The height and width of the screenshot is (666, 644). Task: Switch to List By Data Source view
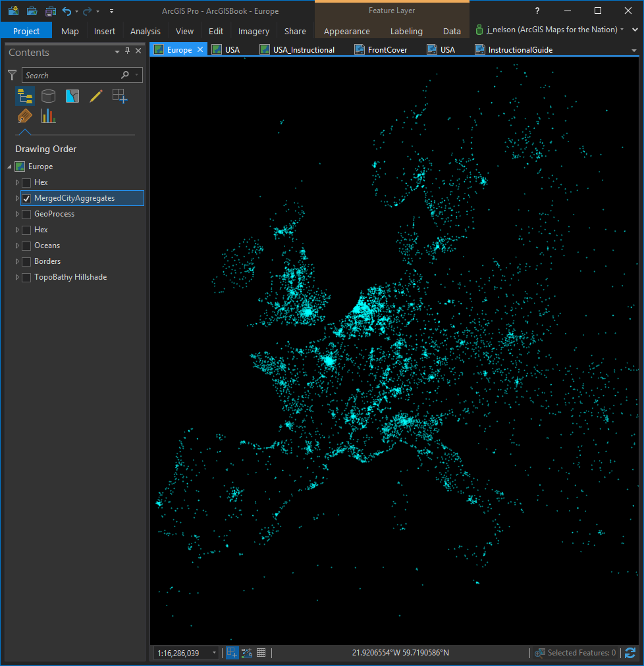(48, 97)
